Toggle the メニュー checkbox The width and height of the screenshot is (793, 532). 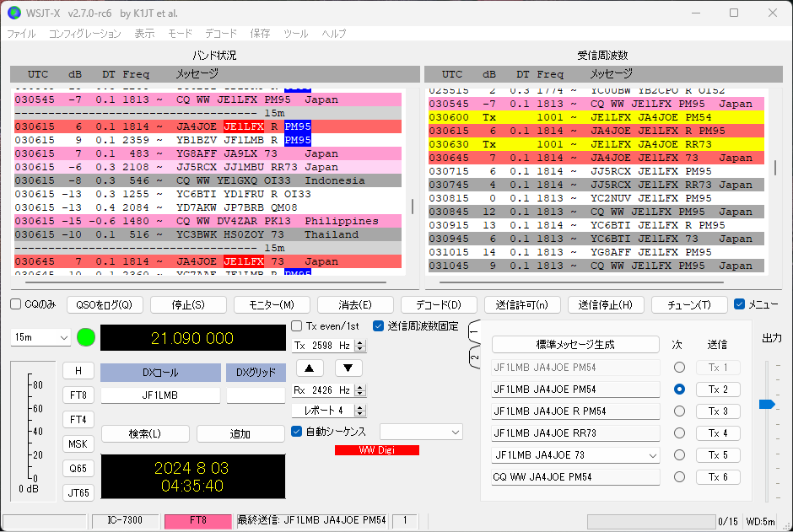(739, 304)
